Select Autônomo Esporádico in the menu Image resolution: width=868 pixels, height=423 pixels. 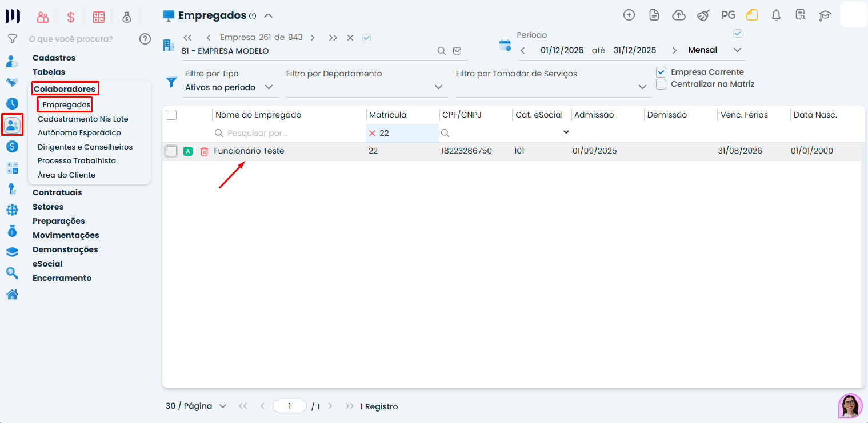[79, 133]
